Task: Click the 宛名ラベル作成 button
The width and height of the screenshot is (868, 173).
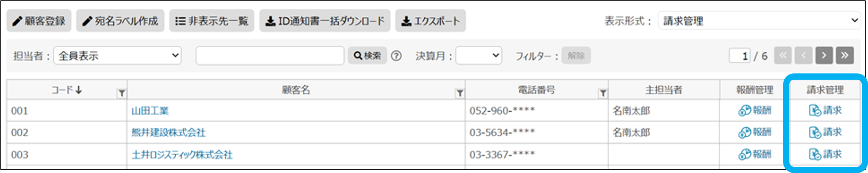Action: click(x=120, y=21)
